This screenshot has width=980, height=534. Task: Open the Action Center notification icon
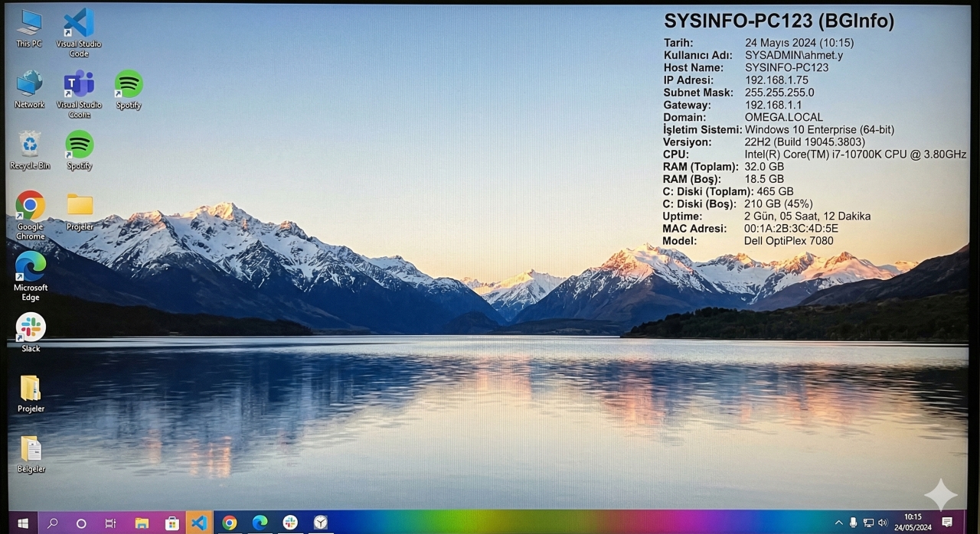pyautogui.click(x=947, y=522)
